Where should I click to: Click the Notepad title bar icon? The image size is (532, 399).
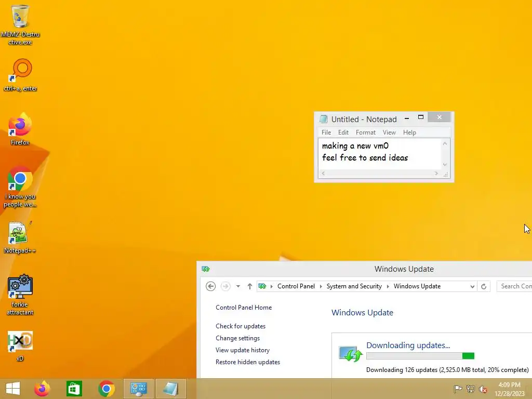tap(324, 119)
